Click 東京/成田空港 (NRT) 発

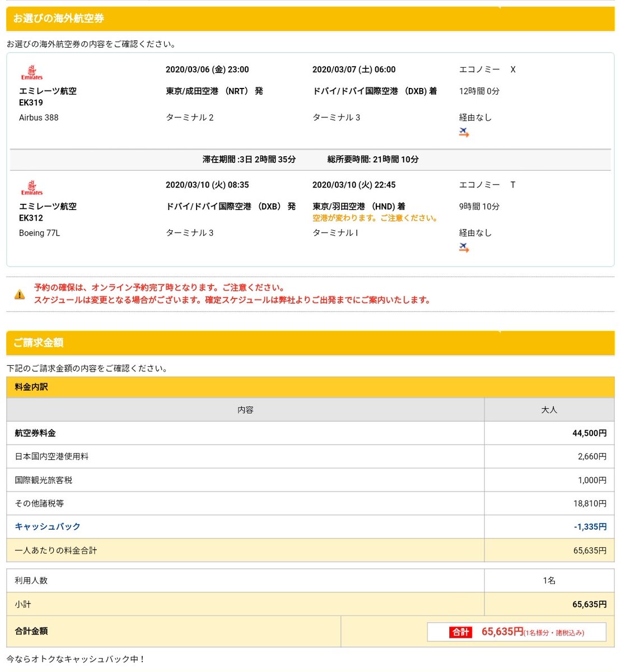214,91
